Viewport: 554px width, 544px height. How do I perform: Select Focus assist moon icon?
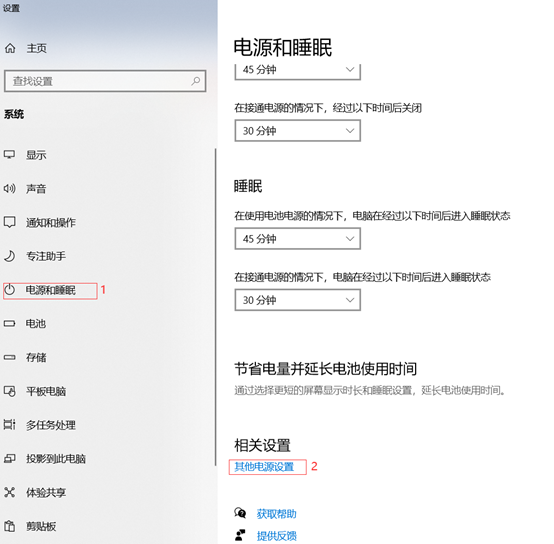point(10,256)
